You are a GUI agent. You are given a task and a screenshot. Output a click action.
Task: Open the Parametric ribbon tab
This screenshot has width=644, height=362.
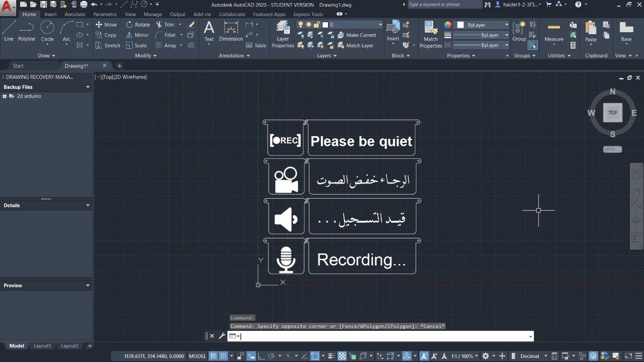click(105, 14)
